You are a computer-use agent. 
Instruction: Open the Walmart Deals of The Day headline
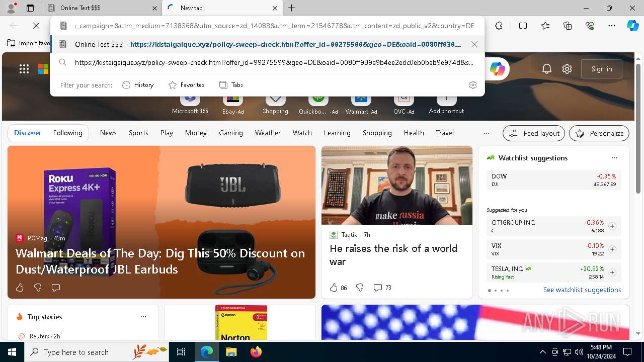pos(160,261)
